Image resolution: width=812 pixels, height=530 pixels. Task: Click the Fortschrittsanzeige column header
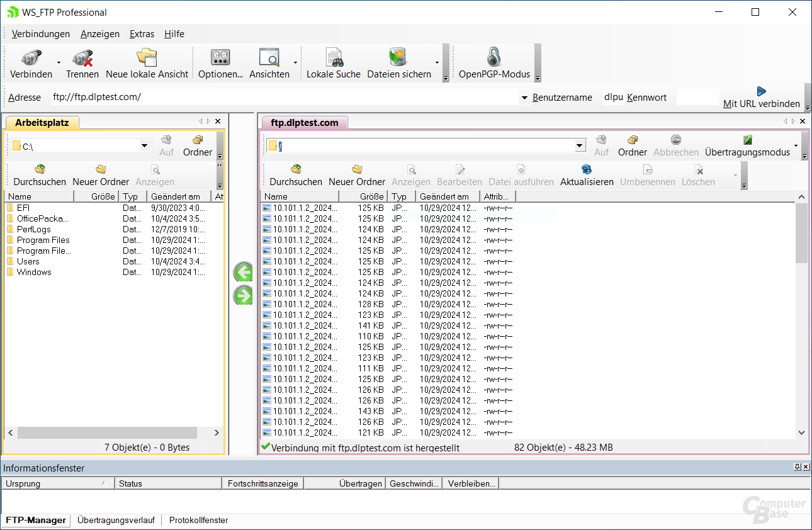[263, 483]
